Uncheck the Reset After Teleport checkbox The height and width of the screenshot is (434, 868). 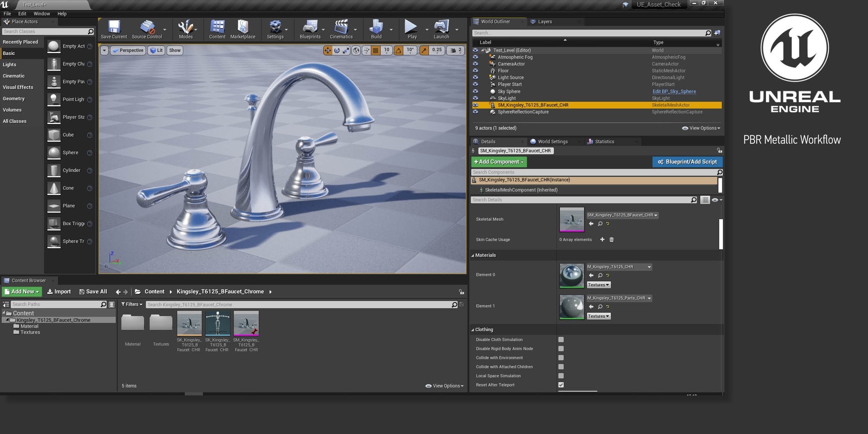pos(561,385)
